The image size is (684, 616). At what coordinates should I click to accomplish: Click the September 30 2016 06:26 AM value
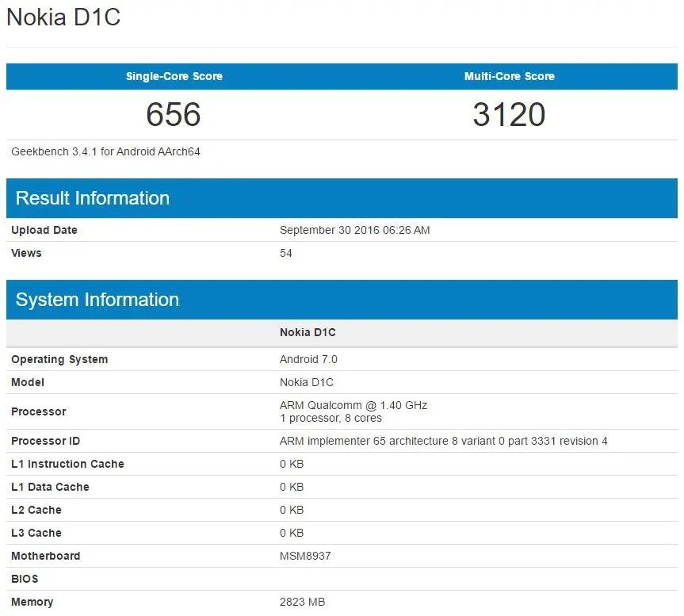tap(354, 230)
